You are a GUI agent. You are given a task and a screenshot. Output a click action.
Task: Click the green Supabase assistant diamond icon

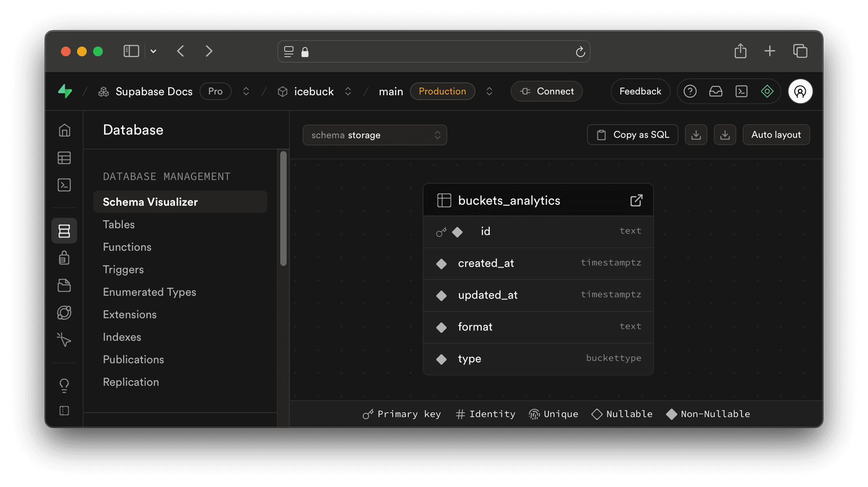[767, 92]
